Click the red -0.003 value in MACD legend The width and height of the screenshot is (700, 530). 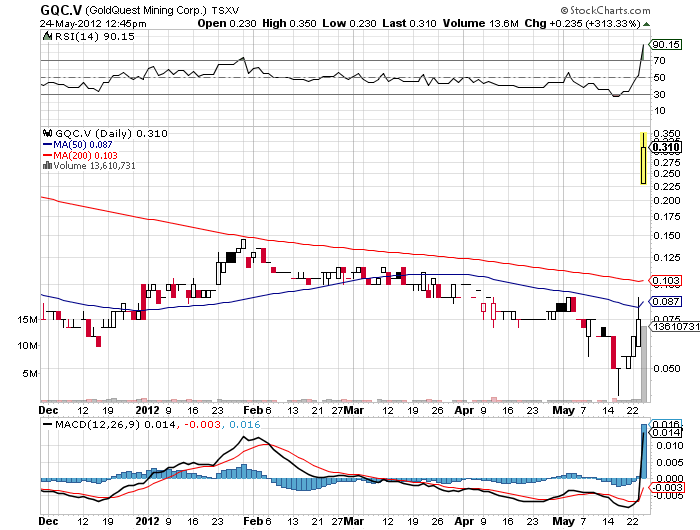[x=202, y=424]
